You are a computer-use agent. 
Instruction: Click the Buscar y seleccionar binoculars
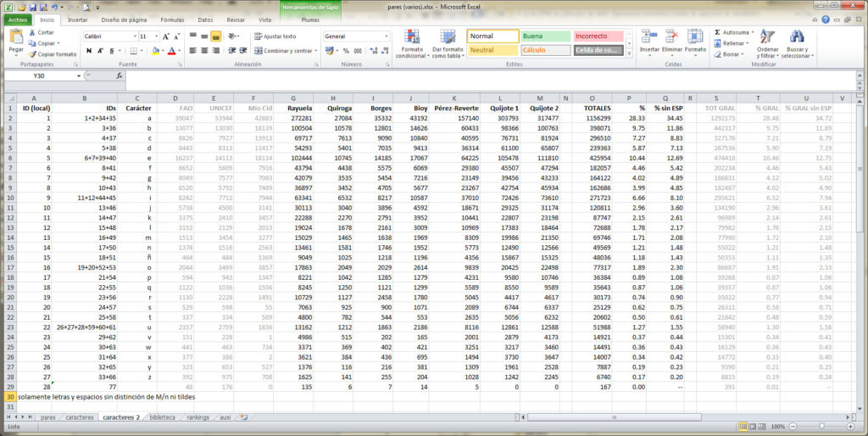[x=796, y=37]
